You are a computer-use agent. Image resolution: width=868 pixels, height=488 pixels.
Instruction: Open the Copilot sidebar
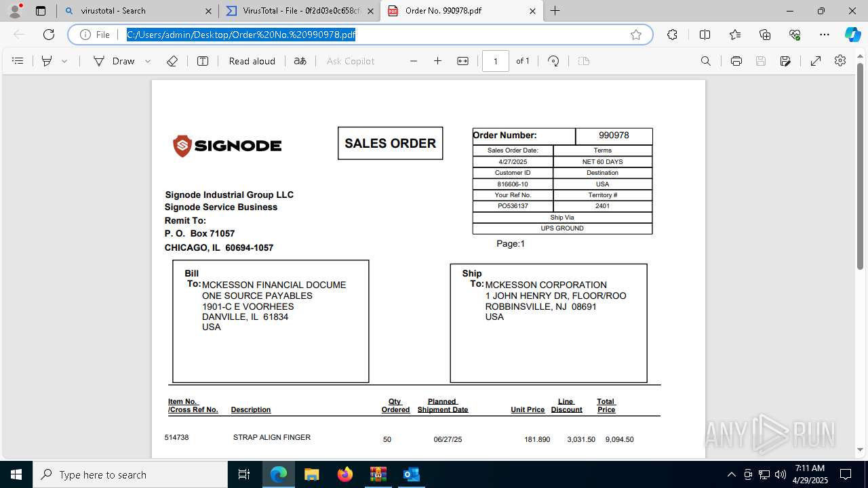[x=852, y=35]
